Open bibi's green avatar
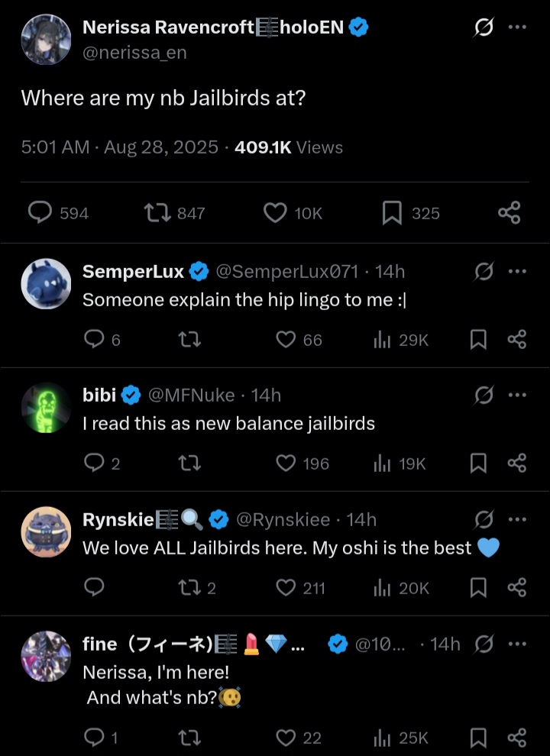This screenshot has width=550, height=756. tap(46, 408)
